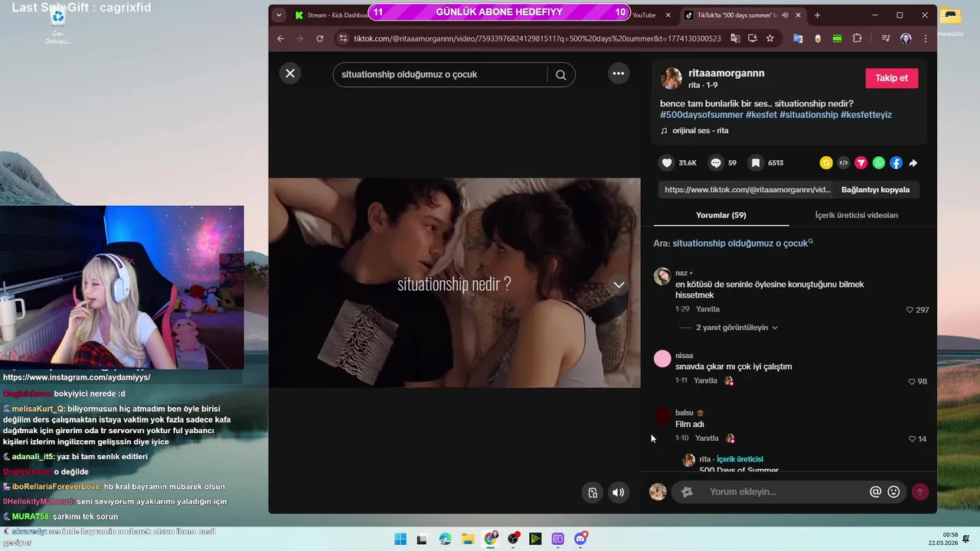The image size is (980, 551).
Task: Reply to nisaa's comment via Yanıtla
Action: [705, 380]
